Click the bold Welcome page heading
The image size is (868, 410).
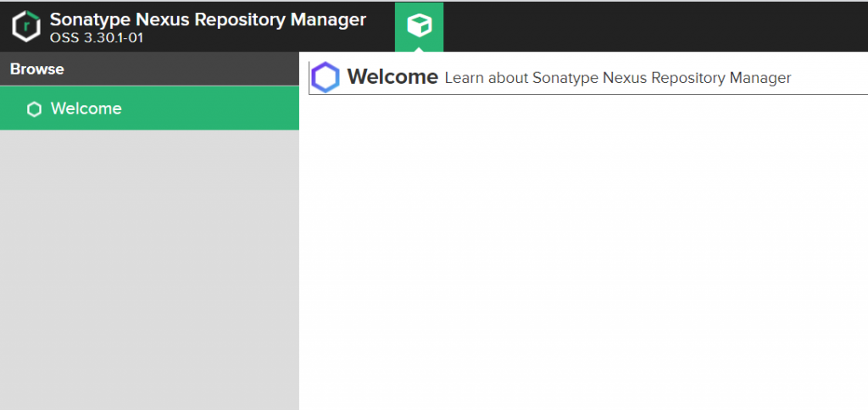[x=392, y=77]
